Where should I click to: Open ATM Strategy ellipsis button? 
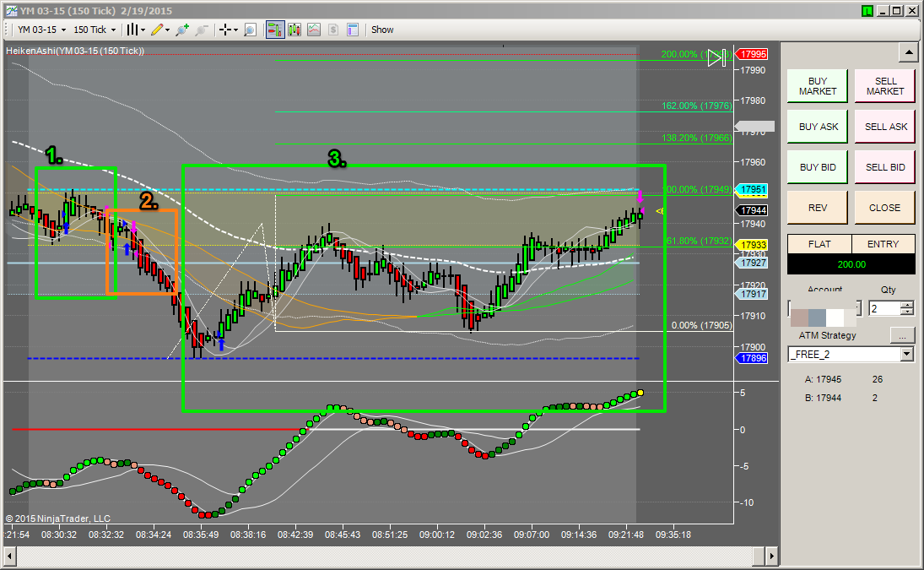pyautogui.click(x=902, y=335)
